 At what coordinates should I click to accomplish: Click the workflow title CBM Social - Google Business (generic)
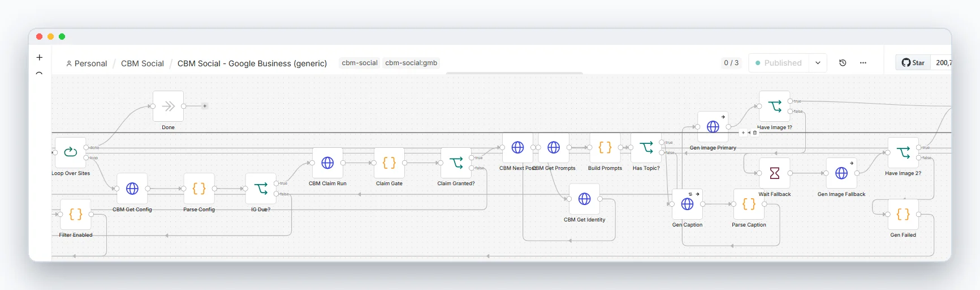click(252, 63)
